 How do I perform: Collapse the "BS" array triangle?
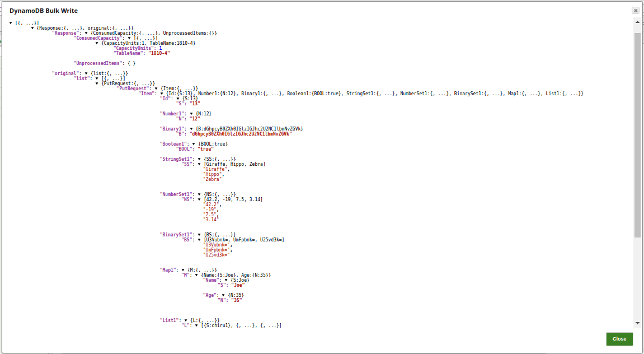(x=199, y=240)
